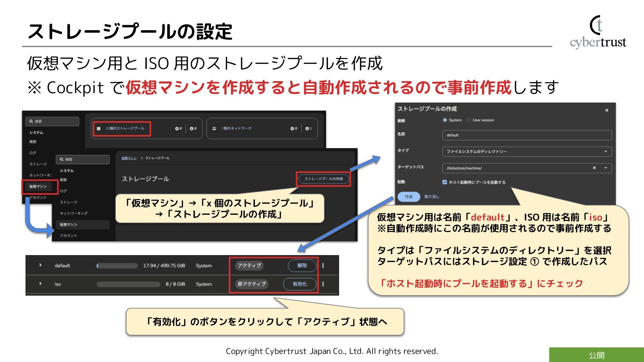Select the User session radio button
The height and width of the screenshot is (362, 644).
468,120
